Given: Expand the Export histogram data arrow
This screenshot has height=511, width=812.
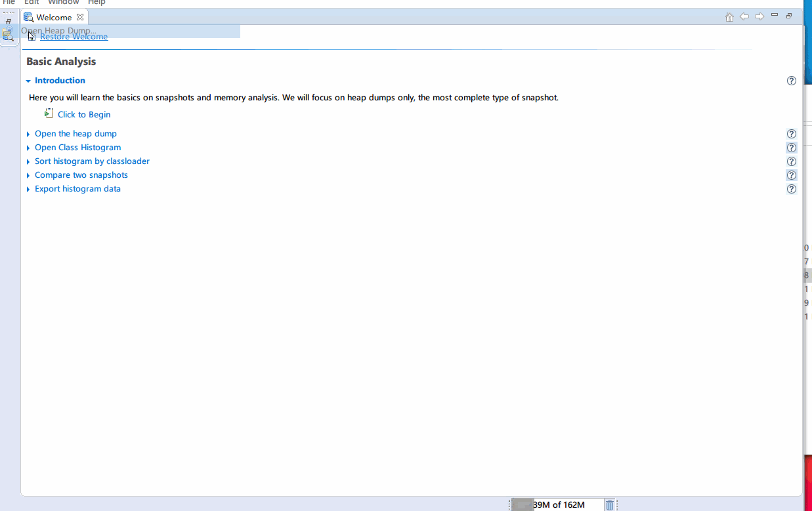Looking at the screenshot, I should click(x=28, y=190).
